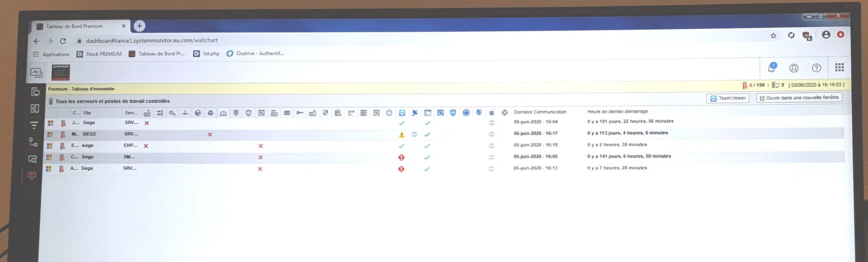Click the power button column header icon
The width and height of the screenshot is (868, 262).
click(x=389, y=113)
